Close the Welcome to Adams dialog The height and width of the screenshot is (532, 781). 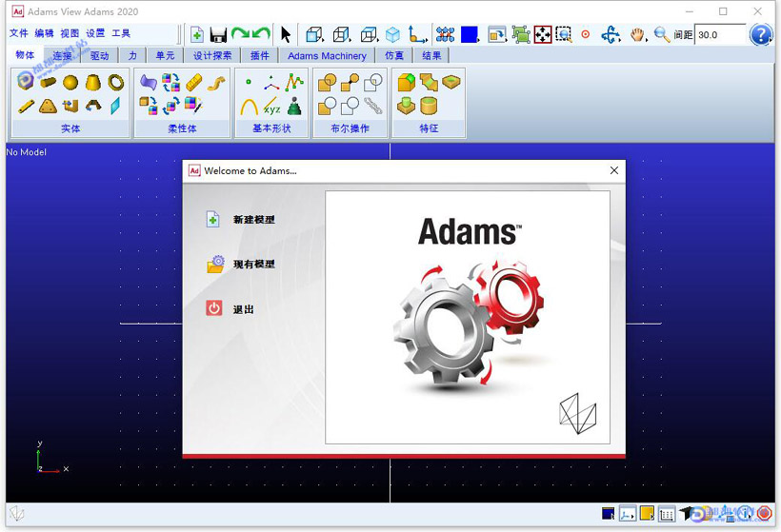coord(614,170)
